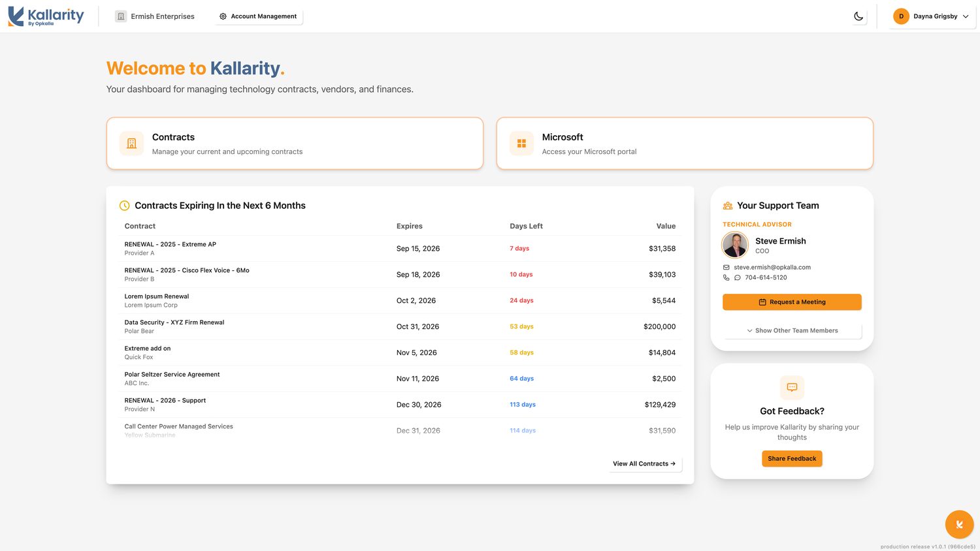Click the phone handset icon
The width and height of the screenshot is (980, 551).
726,277
